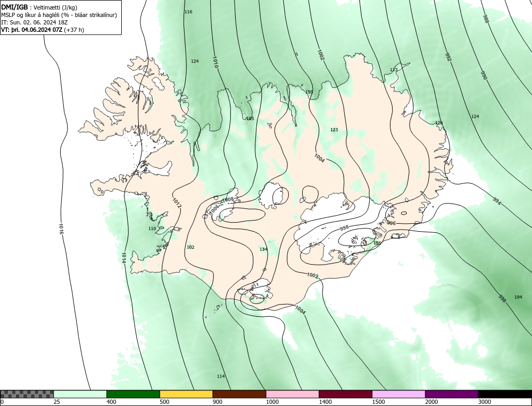Click legend tick label 500

coord(164,402)
